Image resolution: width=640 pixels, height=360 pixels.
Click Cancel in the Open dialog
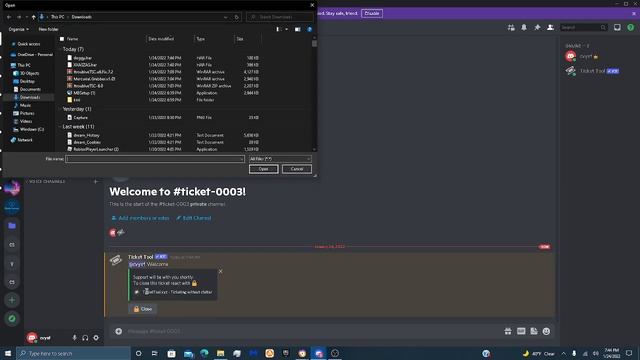pyautogui.click(x=297, y=169)
